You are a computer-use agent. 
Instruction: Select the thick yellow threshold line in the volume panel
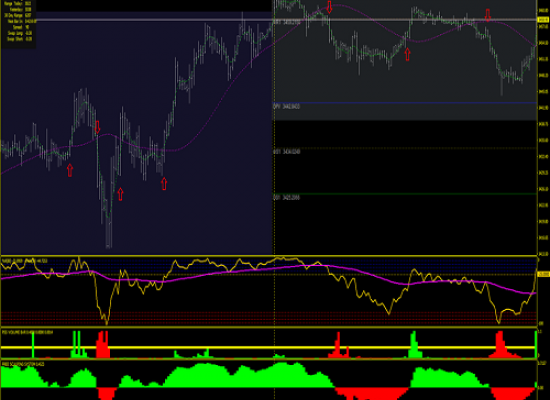[269, 347]
